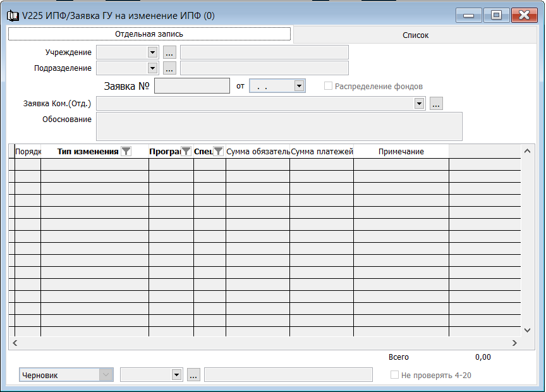
Task: Click the filter icon in Тип изменения column
Action: [x=126, y=151]
